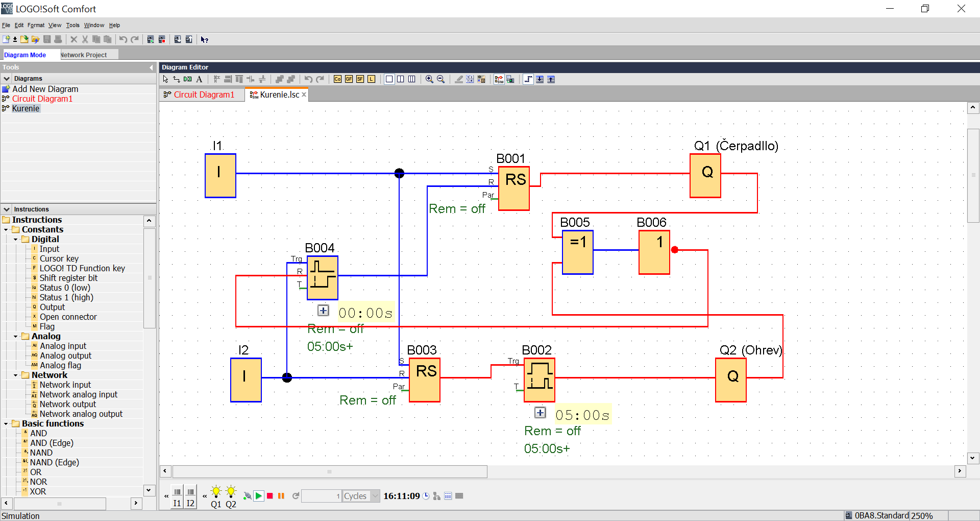Click the Simulation mode icon in editor toolbar
The width and height of the screenshot is (980, 521).
(499, 79)
